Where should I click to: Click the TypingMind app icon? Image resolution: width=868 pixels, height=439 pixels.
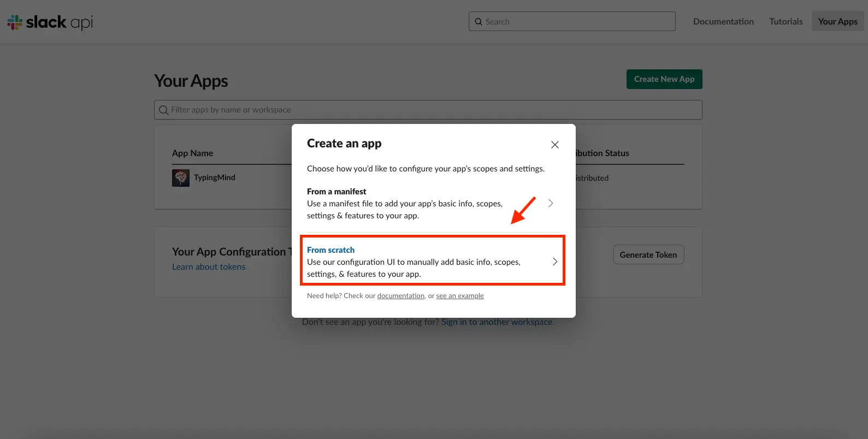tap(181, 178)
